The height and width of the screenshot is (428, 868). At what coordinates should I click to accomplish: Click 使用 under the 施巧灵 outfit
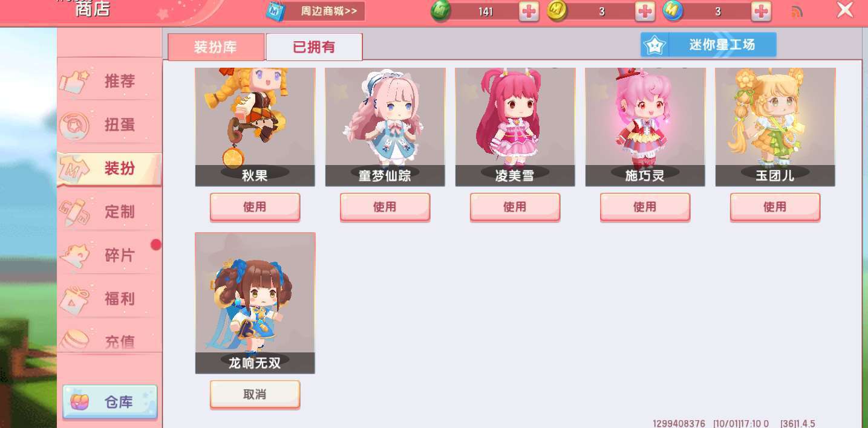point(645,207)
